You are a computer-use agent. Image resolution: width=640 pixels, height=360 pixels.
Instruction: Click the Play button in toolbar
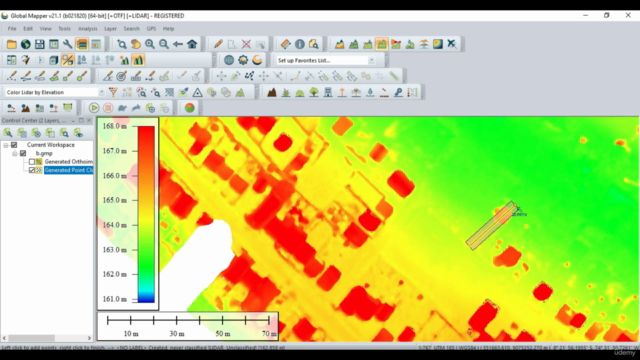click(94, 108)
